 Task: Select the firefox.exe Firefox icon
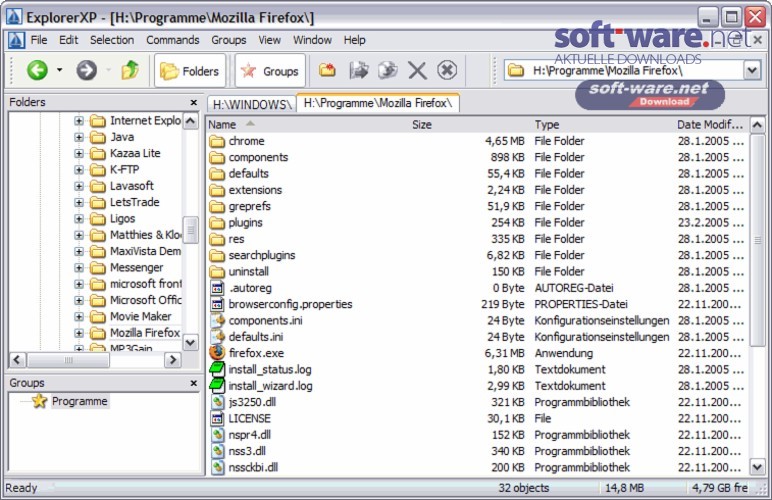pos(217,353)
